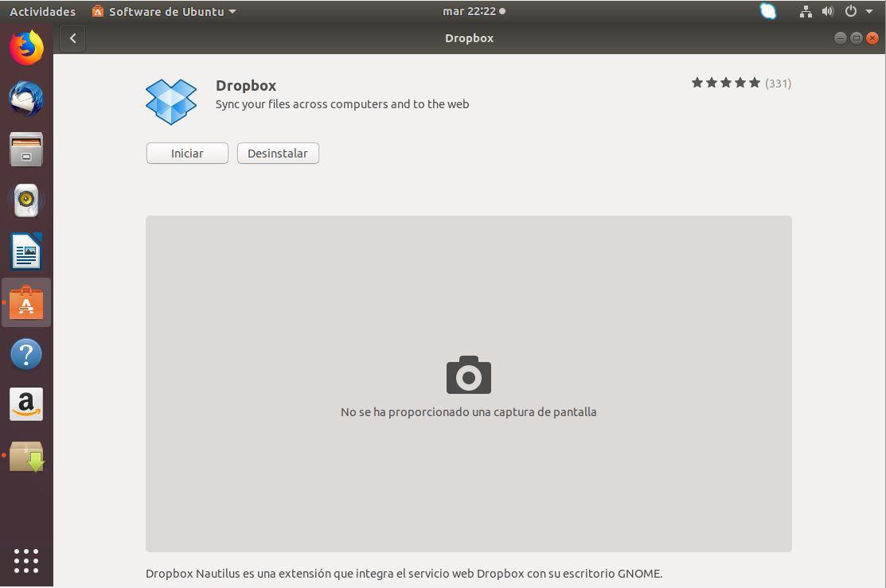Open the software updater dock icon
The width and height of the screenshot is (886, 588).
pos(26,455)
